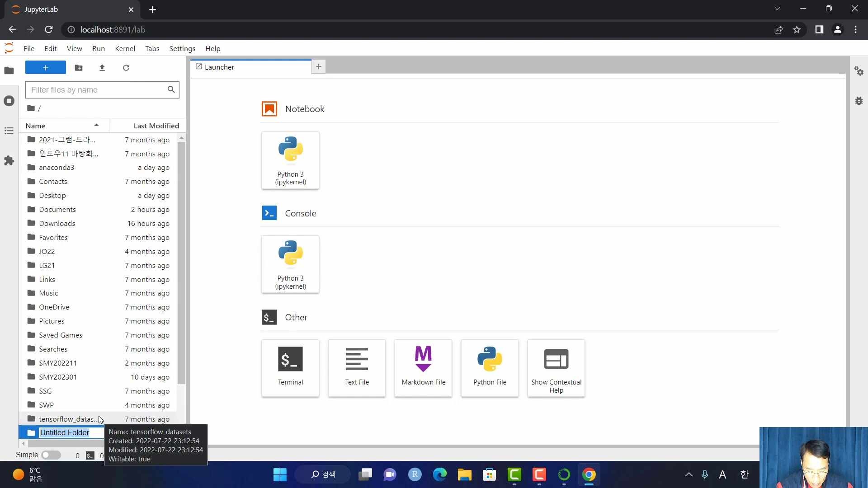Click the filter search magnifier icon
868x488 pixels.
click(171, 89)
